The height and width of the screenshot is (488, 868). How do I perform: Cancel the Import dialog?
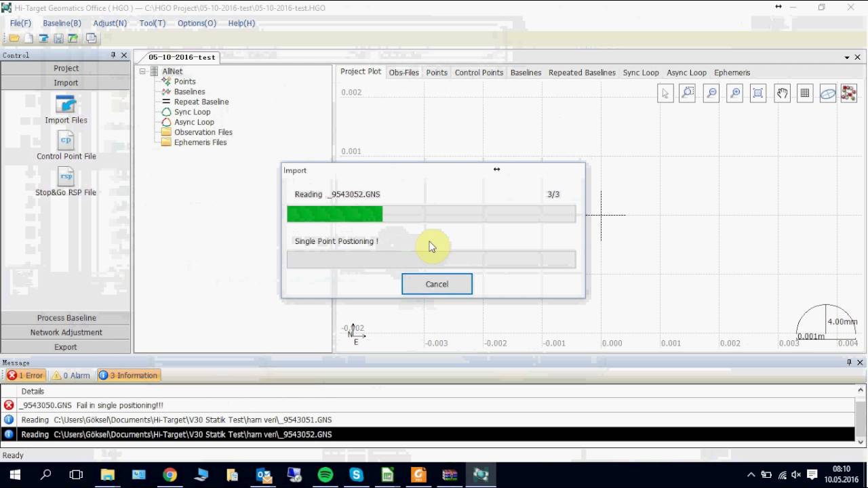[437, 284]
